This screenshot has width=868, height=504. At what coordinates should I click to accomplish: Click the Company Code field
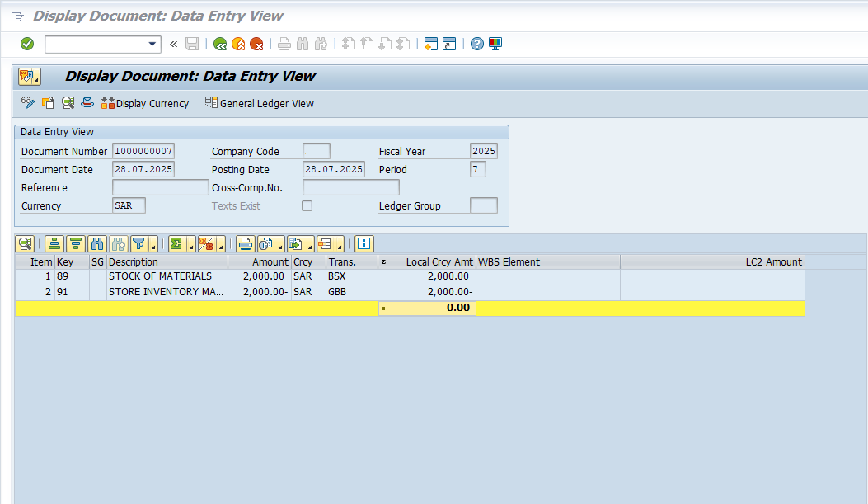(x=316, y=151)
